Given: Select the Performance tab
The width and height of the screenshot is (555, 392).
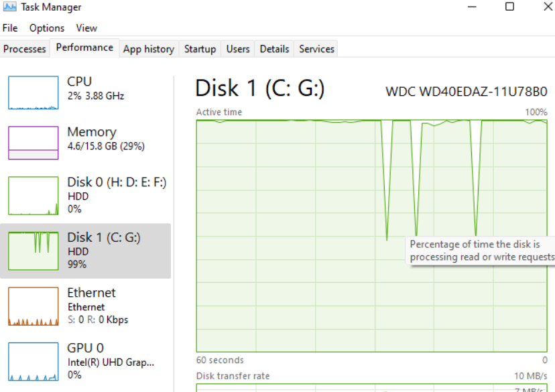Looking at the screenshot, I should 84,47.
